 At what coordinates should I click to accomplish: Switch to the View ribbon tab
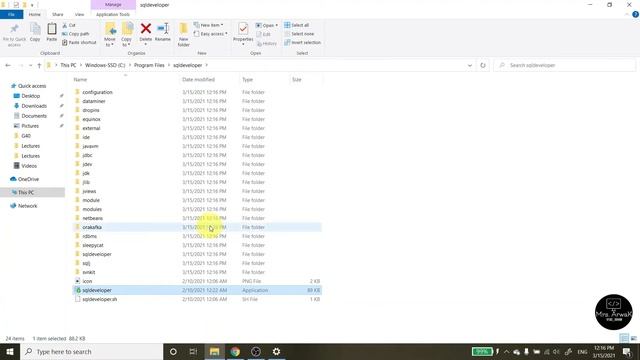pos(80,14)
